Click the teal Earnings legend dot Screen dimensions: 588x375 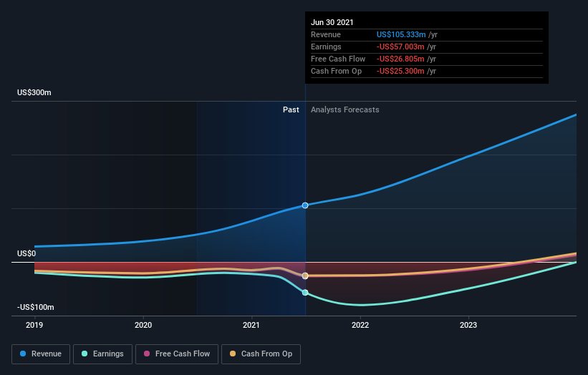coord(85,354)
